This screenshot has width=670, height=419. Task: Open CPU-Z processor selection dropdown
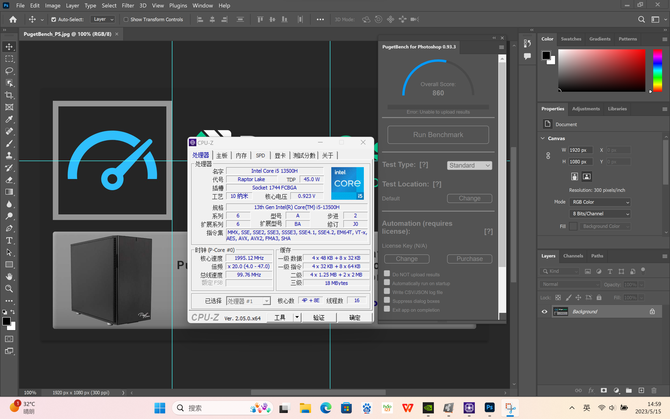pyautogui.click(x=248, y=301)
